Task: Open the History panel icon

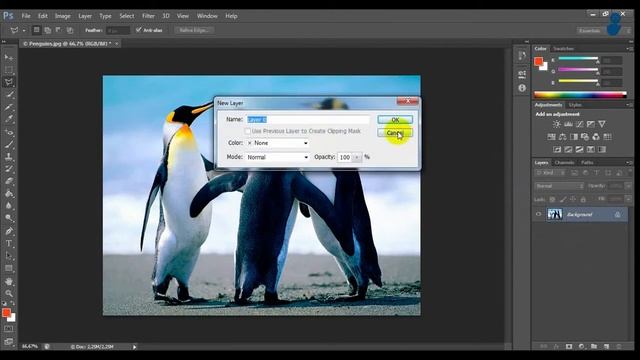Action: pos(522,56)
